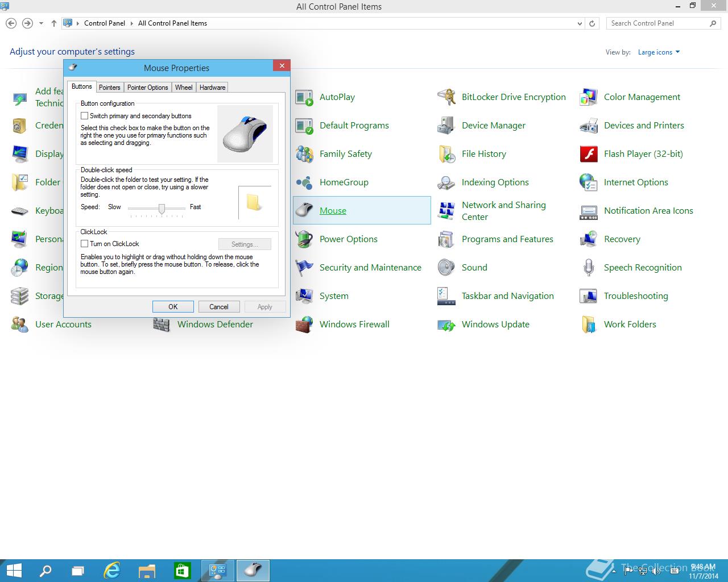
Task: Click the Recovery link
Action: coord(622,239)
